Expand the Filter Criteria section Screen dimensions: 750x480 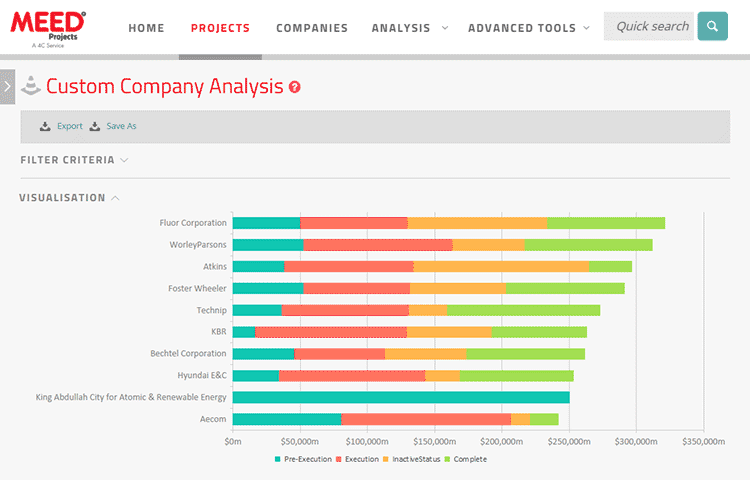click(x=74, y=160)
